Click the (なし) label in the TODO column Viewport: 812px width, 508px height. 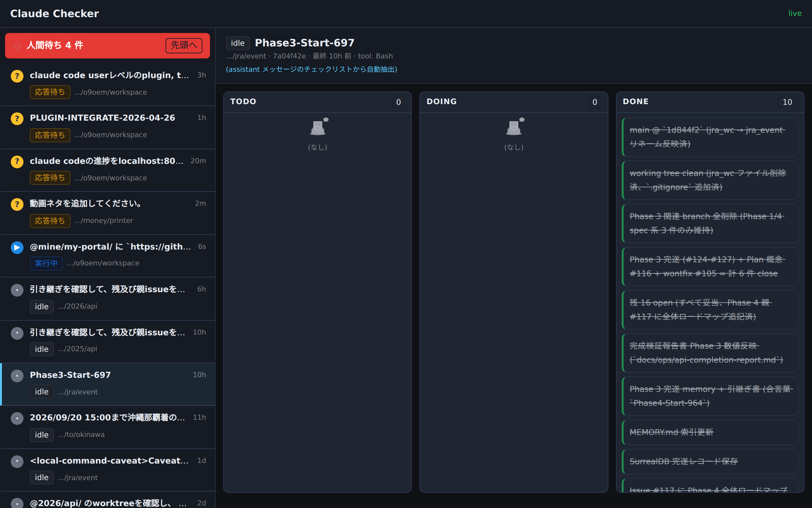click(x=318, y=147)
